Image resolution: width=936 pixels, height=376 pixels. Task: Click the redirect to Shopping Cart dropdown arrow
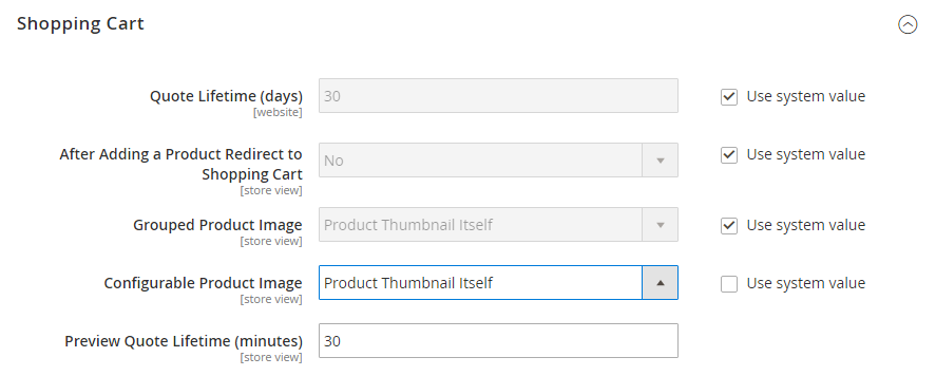660,161
